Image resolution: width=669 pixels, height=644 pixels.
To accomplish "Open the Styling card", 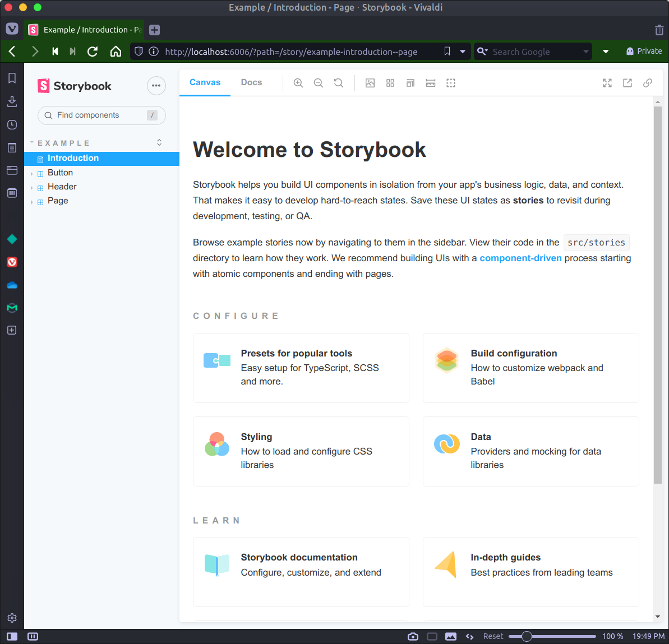I will [x=301, y=451].
